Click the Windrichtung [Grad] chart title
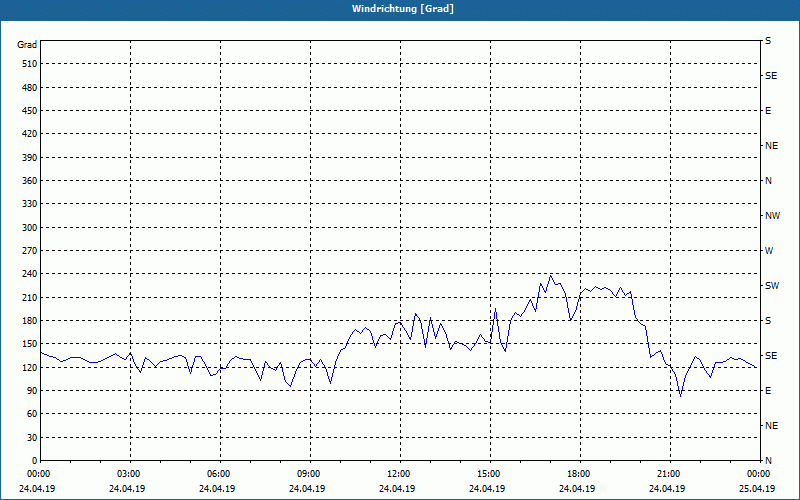The height and width of the screenshot is (500, 800). (403, 9)
